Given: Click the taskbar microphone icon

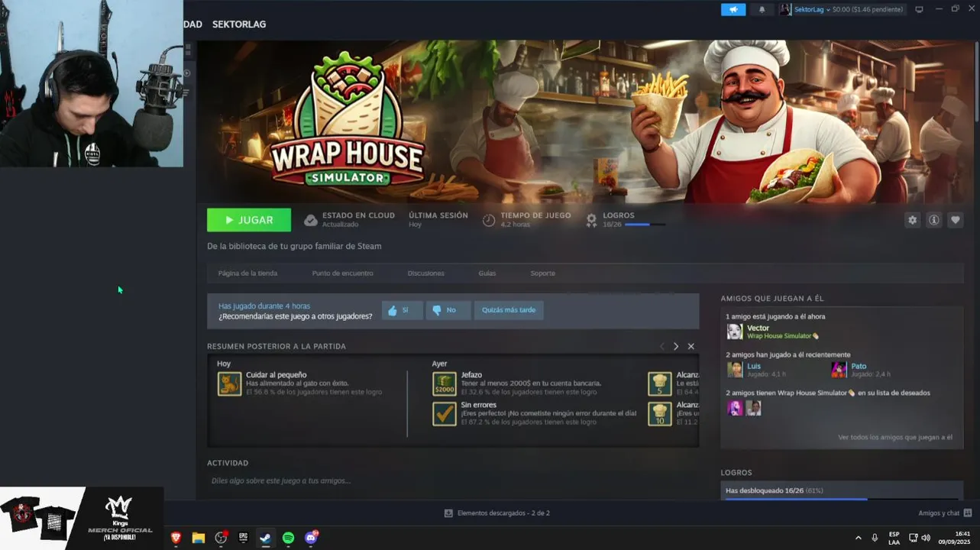Looking at the screenshot, I should point(875,538).
